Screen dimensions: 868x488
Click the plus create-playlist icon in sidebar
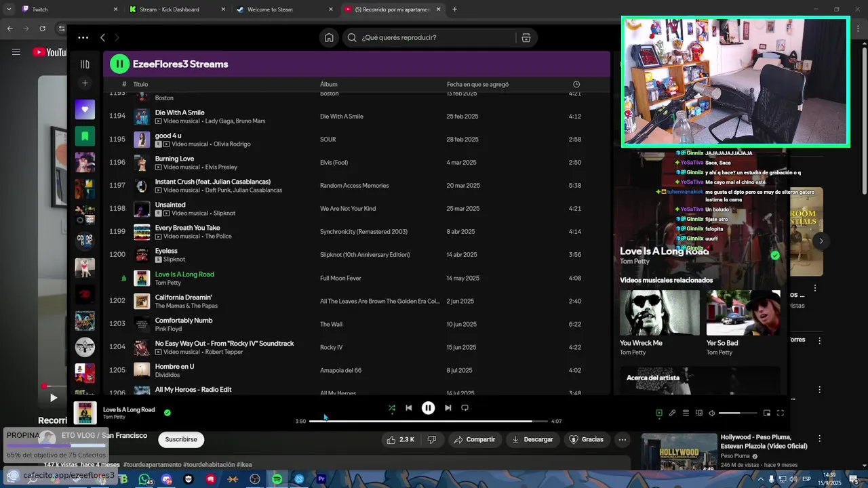(85, 83)
